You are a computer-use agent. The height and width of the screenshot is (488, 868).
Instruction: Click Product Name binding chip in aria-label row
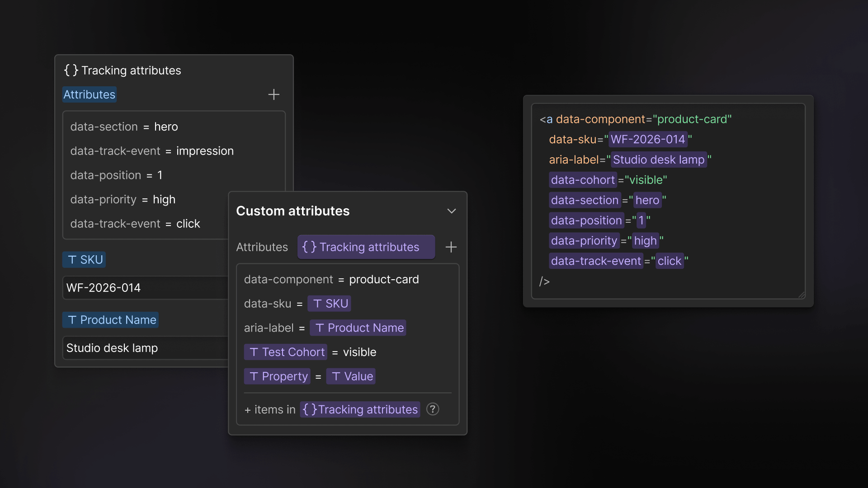tap(358, 328)
